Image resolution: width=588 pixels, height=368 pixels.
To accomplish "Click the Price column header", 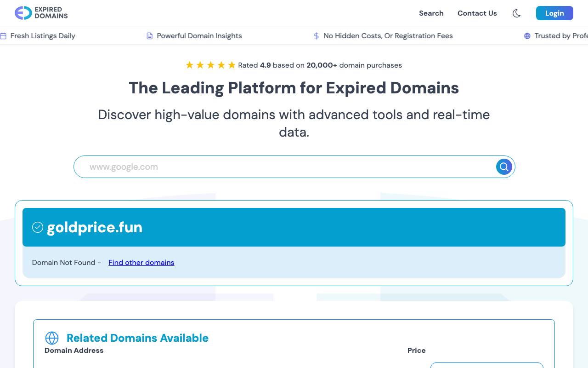I will click(417, 351).
